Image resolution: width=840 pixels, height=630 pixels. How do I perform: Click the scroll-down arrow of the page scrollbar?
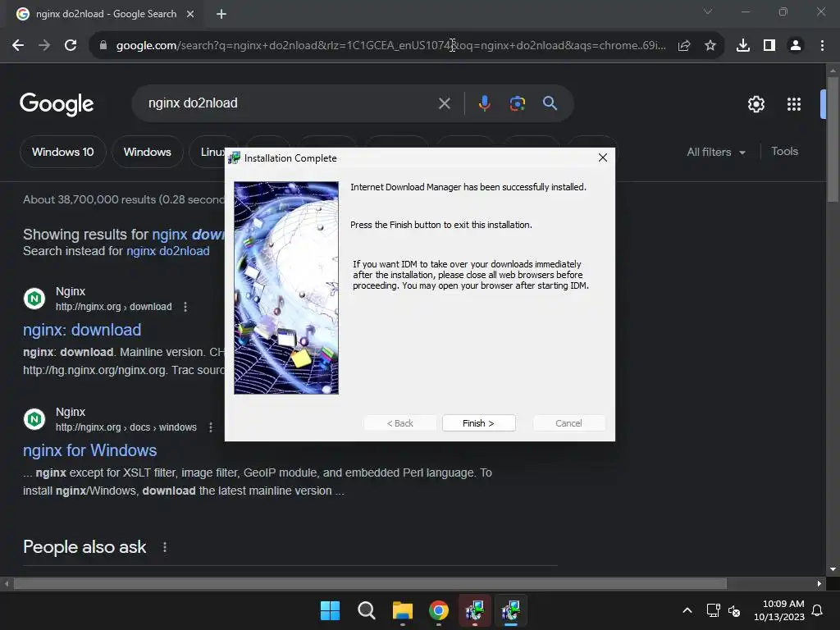(x=833, y=569)
